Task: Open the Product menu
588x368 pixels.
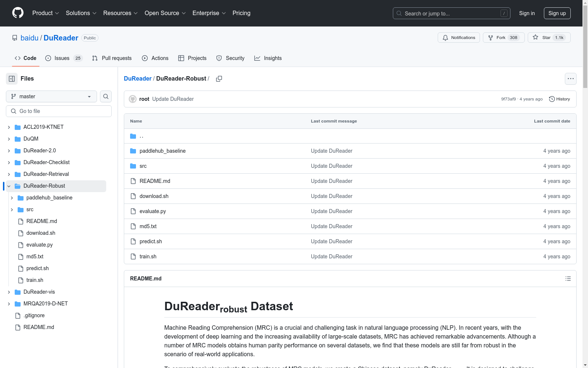Action: pos(46,13)
